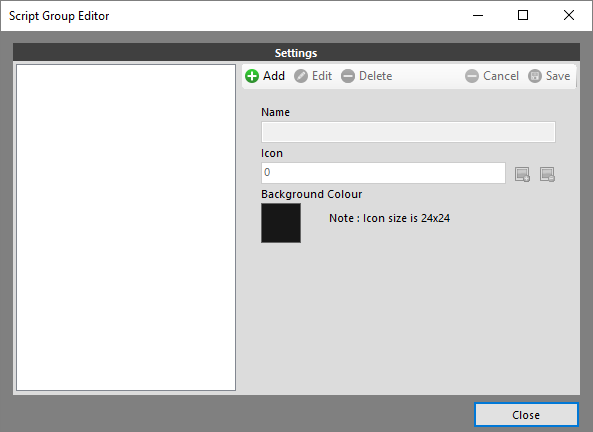Open the black Background Colour swatch
Screen dimensions: 593x432
coord(281,223)
